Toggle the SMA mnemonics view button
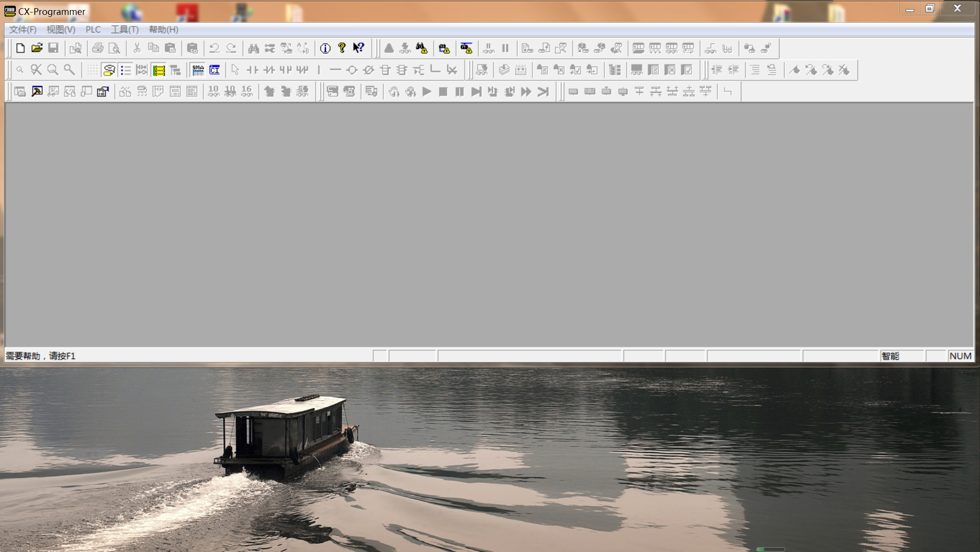Screen dimensions: 980x552 (198, 70)
